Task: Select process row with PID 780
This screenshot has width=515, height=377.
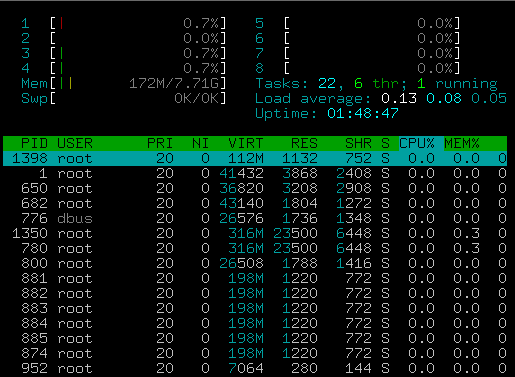Action: point(255,248)
